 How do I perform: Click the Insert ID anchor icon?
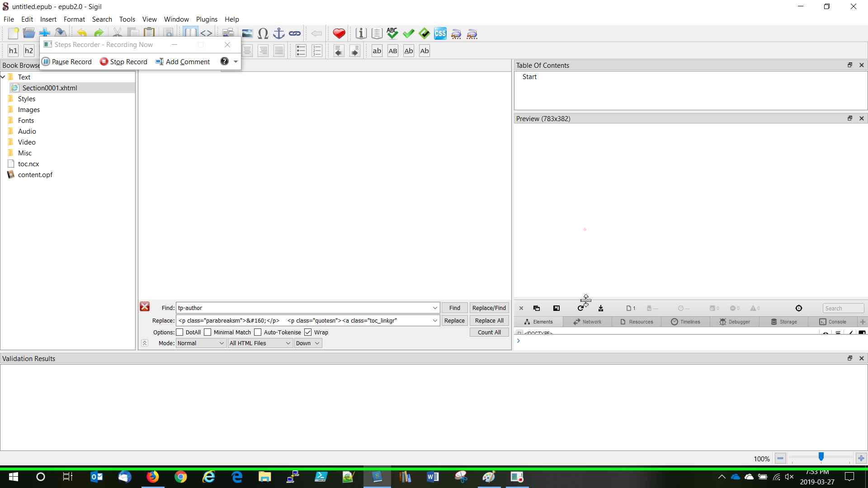(279, 33)
